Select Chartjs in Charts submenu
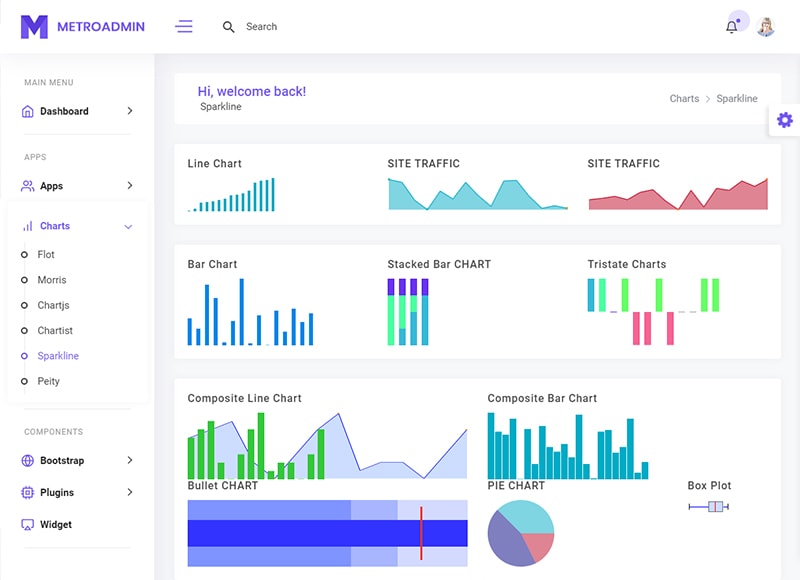Screen dimensions: 800x580 click(53, 305)
